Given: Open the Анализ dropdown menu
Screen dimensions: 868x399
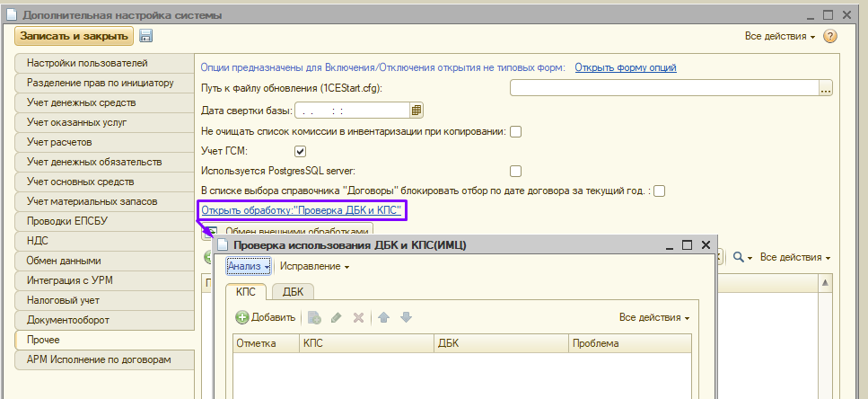Looking at the screenshot, I should (249, 266).
